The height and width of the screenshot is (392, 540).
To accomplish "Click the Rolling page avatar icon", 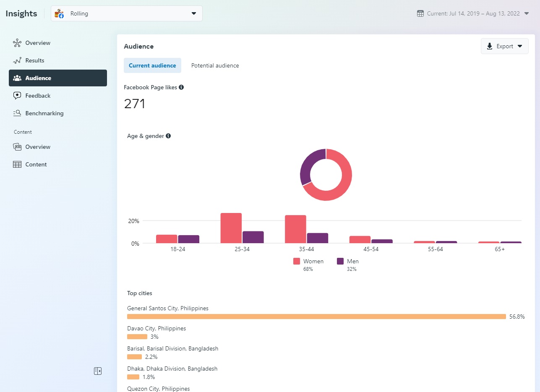I will click(x=60, y=13).
